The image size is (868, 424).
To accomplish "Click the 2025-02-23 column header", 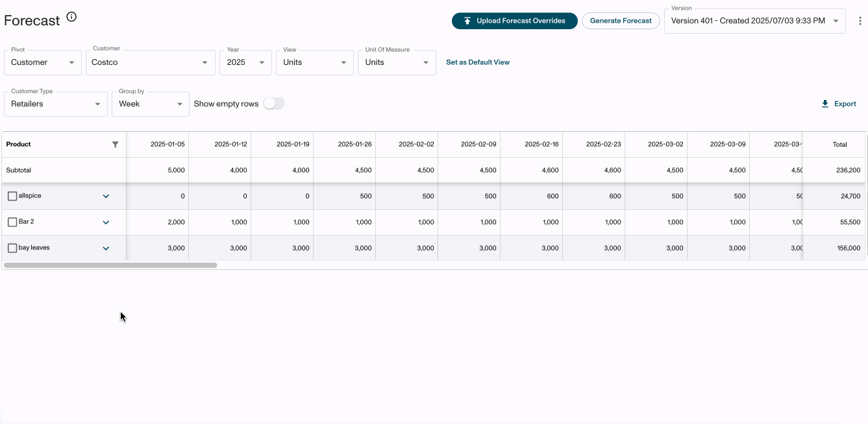I will [594, 145].
